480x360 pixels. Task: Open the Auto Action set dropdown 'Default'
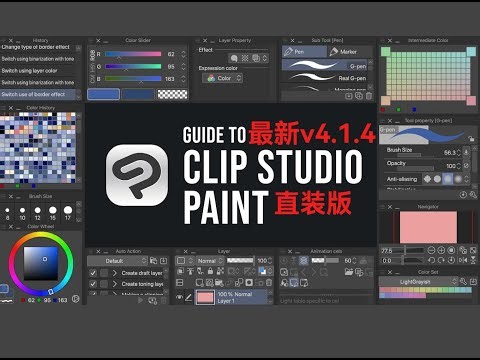tap(117, 261)
